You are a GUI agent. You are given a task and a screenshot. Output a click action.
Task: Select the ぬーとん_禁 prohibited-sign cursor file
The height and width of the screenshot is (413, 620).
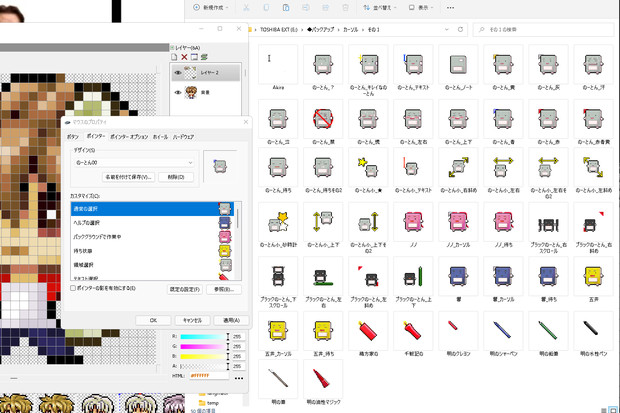click(x=323, y=123)
